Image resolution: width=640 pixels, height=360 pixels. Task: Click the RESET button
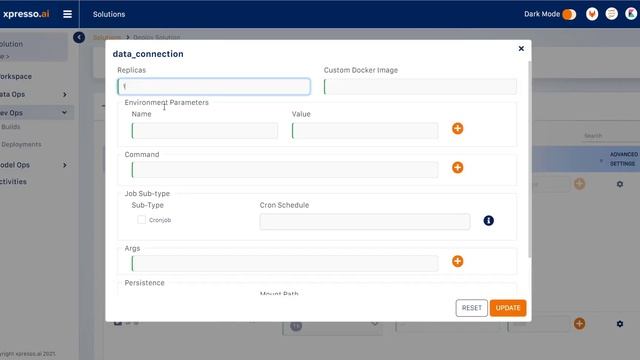(471, 308)
